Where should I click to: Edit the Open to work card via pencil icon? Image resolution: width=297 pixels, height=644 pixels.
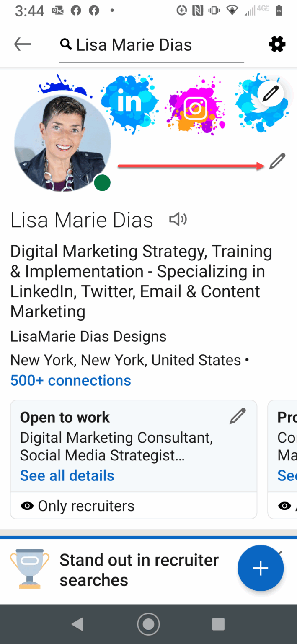click(x=238, y=416)
